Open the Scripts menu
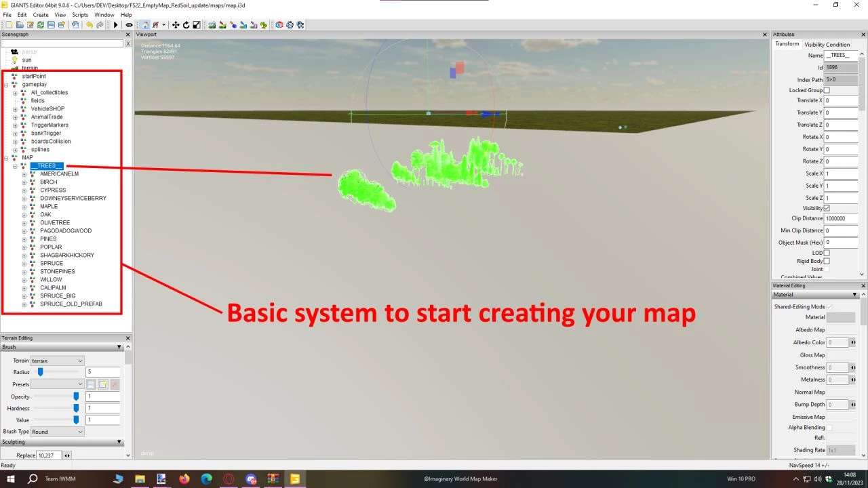This screenshot has width=868, height=488. [x=80, y=14]
